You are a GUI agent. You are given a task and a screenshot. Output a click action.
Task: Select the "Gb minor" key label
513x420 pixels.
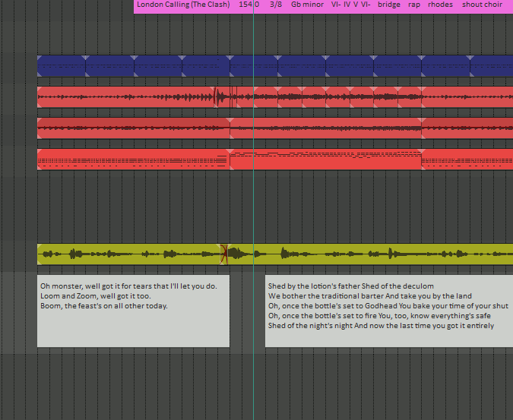pos(306,5)
